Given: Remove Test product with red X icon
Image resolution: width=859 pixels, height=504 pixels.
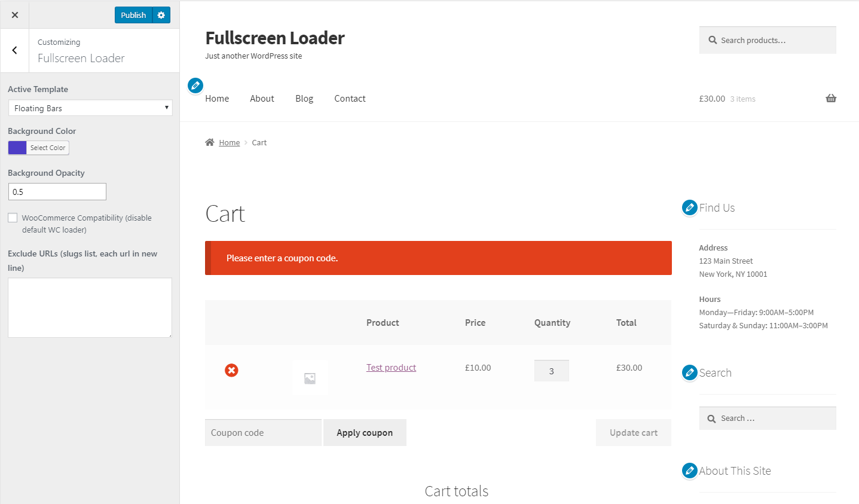Looking at the screenshot, I should (231, 370).
